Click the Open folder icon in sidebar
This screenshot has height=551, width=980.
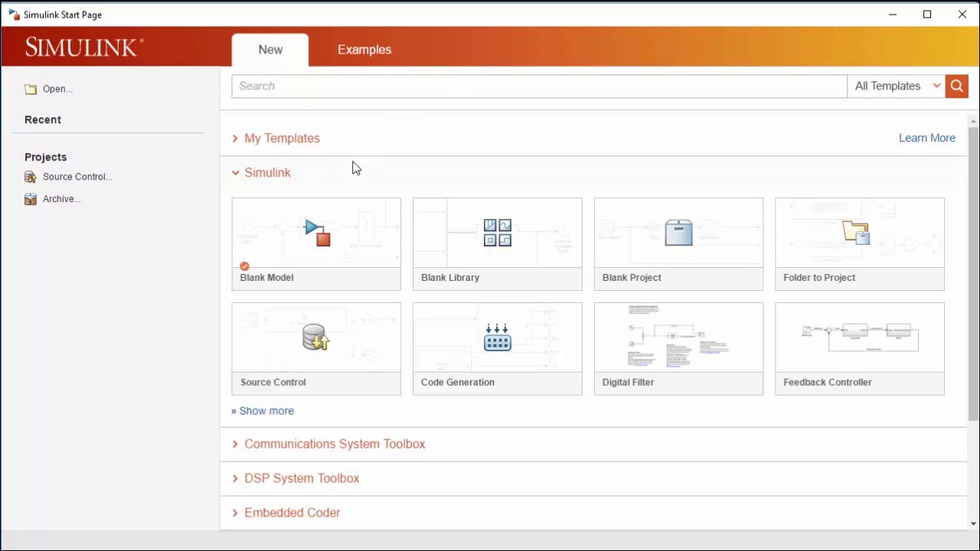coord(31,90)
